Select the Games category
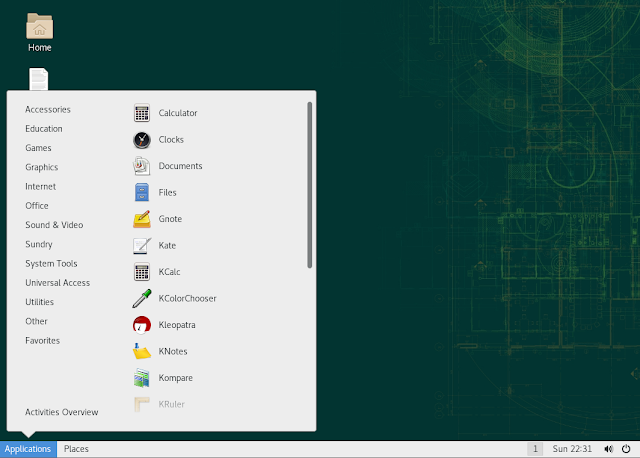Image resolution: width=640 pixels, height=458 pixels. (x=38, y=148)
